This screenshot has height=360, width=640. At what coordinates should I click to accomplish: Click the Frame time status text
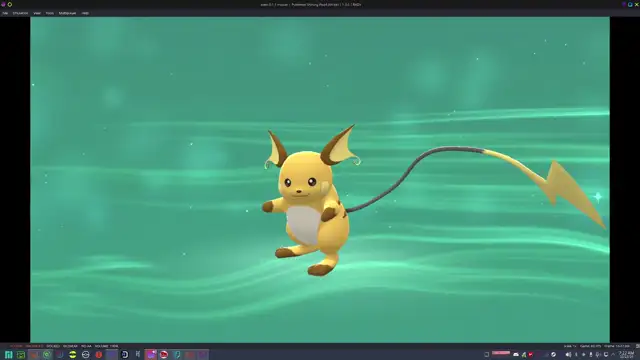pyautogui.click(x=617, y=346)
